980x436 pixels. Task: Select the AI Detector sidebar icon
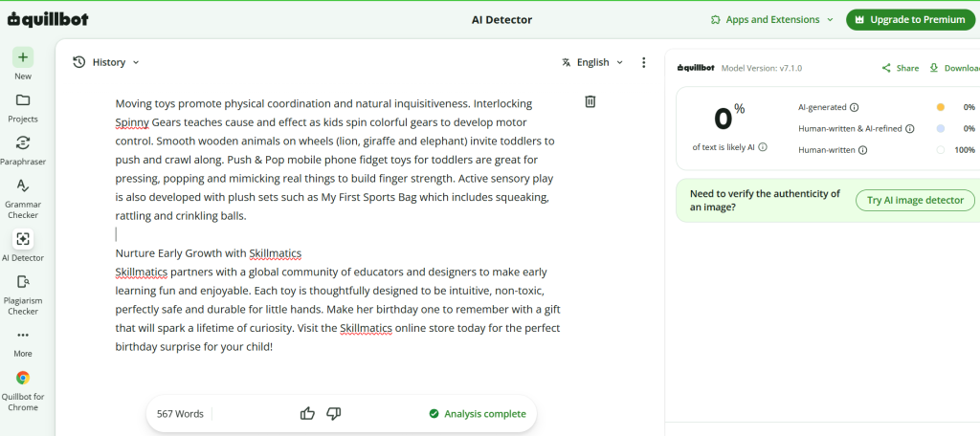(x=23, y=239)
